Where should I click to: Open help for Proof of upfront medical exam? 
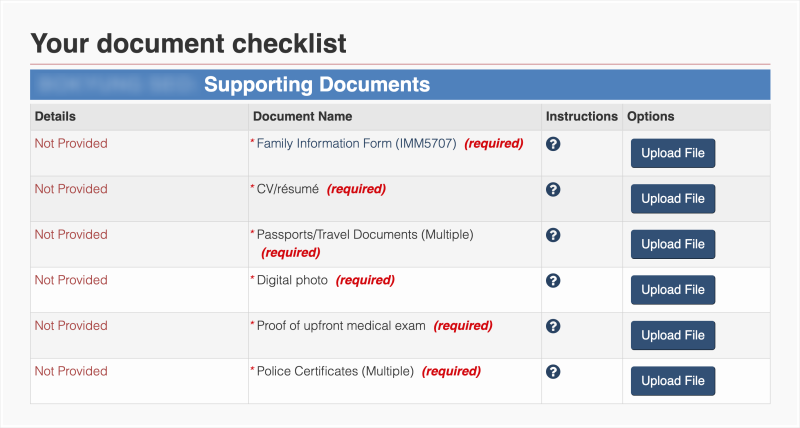click(x=553, y=326)
